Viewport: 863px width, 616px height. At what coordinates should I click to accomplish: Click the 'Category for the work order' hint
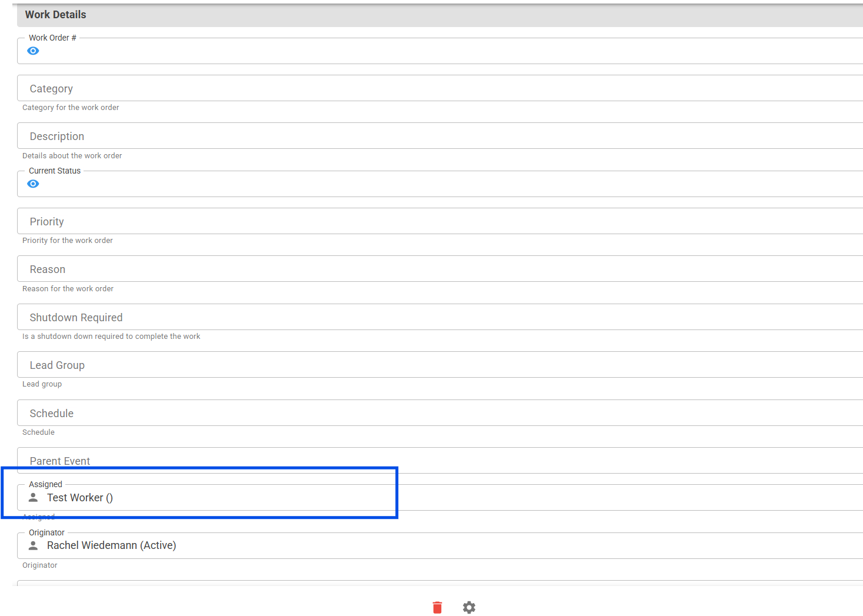point(71,108)
